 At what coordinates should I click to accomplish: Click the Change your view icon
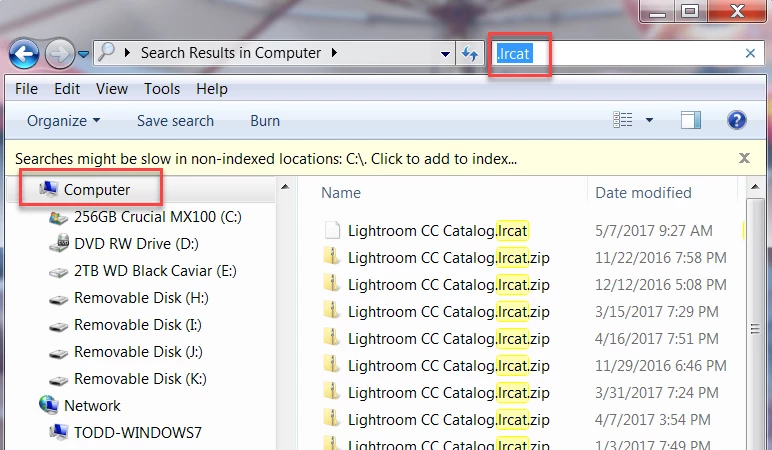[x=623, y=120]
